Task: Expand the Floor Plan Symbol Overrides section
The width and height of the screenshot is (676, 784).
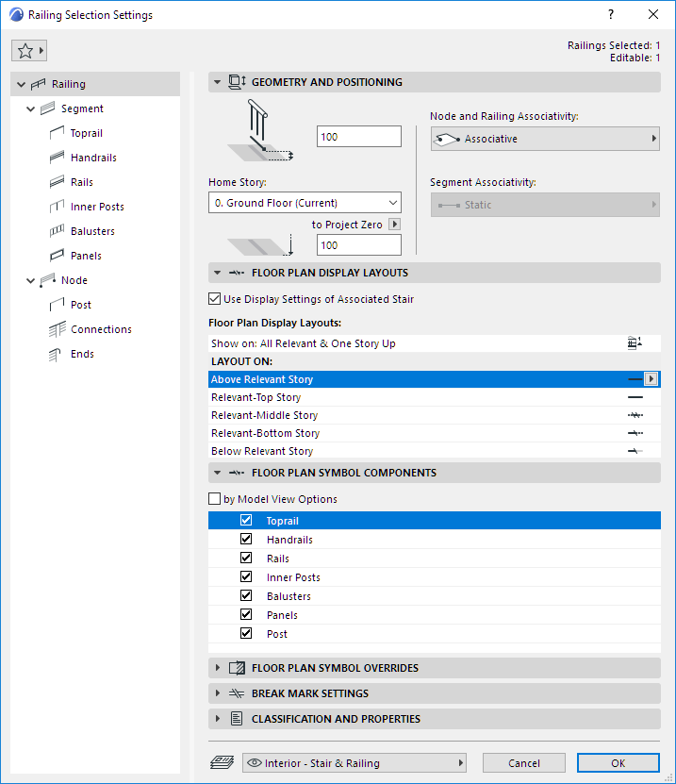Action: pos(218,668)
